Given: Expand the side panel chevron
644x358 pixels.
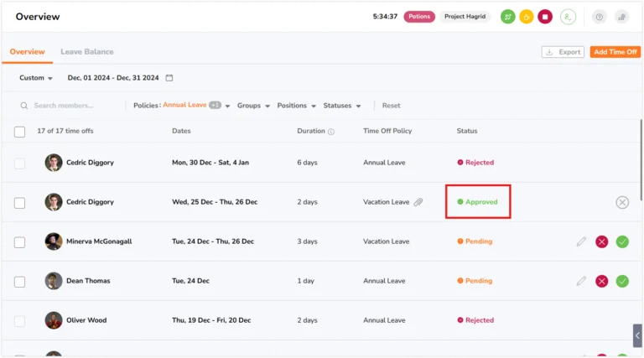Looking at the screenshot, I should pos(637,335).
